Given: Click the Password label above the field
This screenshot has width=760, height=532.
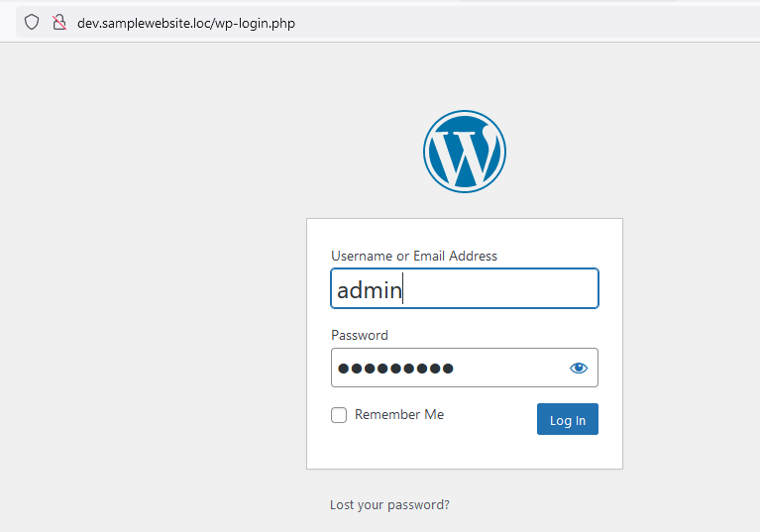Looking at the screenshot, I should coord(360,335).
